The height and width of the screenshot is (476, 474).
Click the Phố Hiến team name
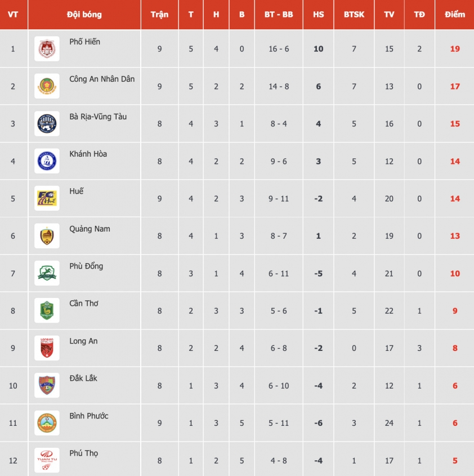coord(84,42)
